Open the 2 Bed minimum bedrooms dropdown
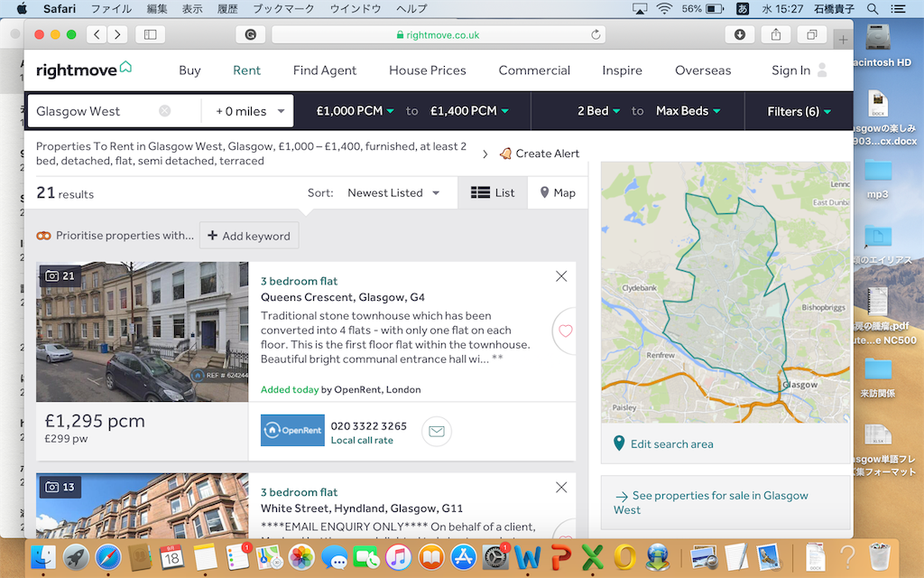 [598, 111]
